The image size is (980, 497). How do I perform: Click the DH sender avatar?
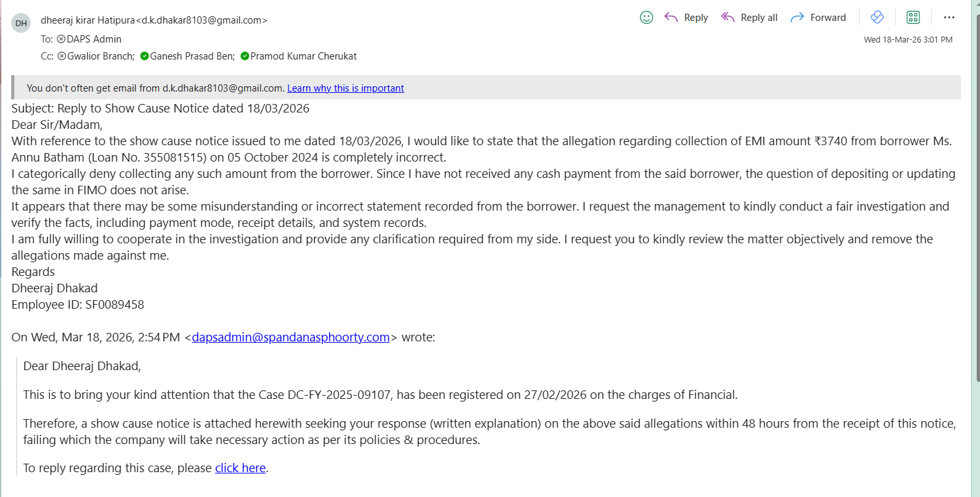pyautogui.click(x=21, y=23)
